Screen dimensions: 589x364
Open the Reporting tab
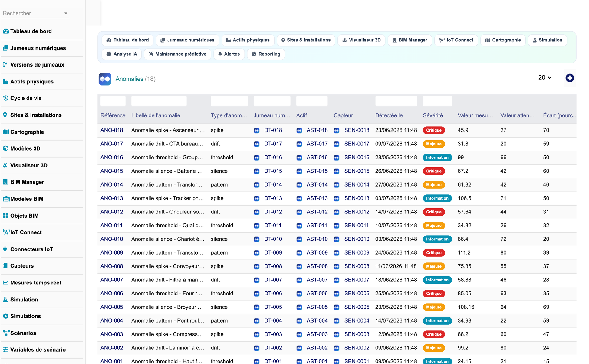pyautogui.click(x=266, y=54)
